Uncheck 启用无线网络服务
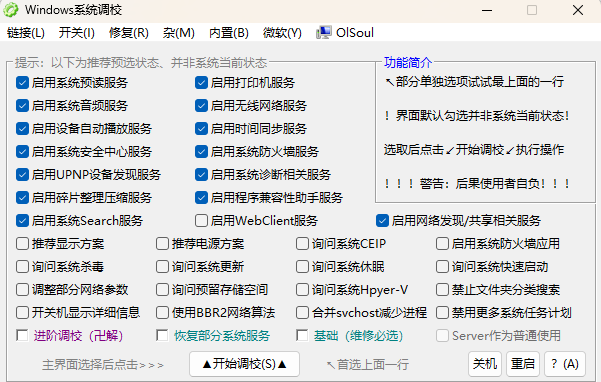 coord(201,106)
